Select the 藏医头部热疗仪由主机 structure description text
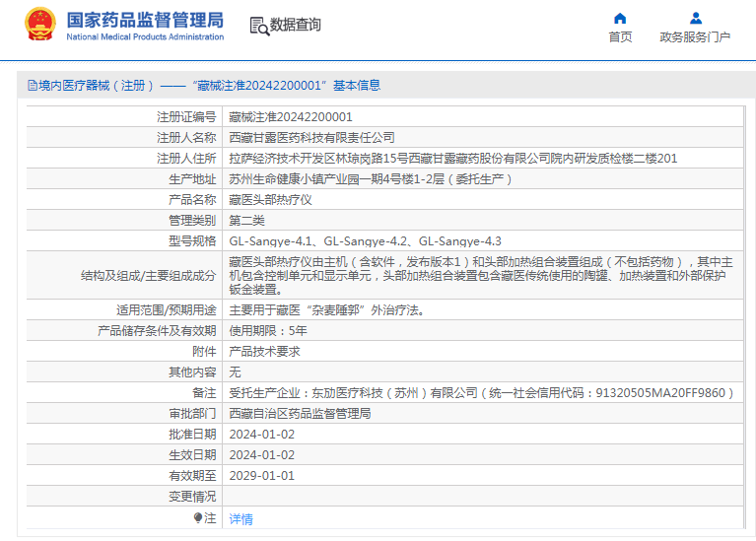The height and width of the screenshot is (541, 756). [x=481, y=275]
